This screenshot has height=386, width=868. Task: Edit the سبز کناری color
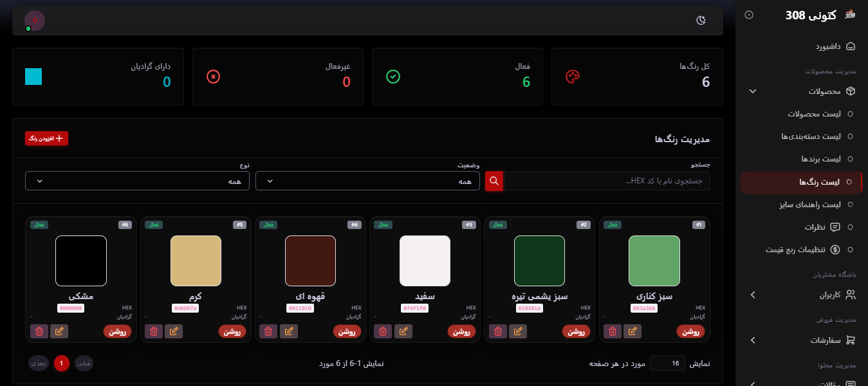click(633, 331)
